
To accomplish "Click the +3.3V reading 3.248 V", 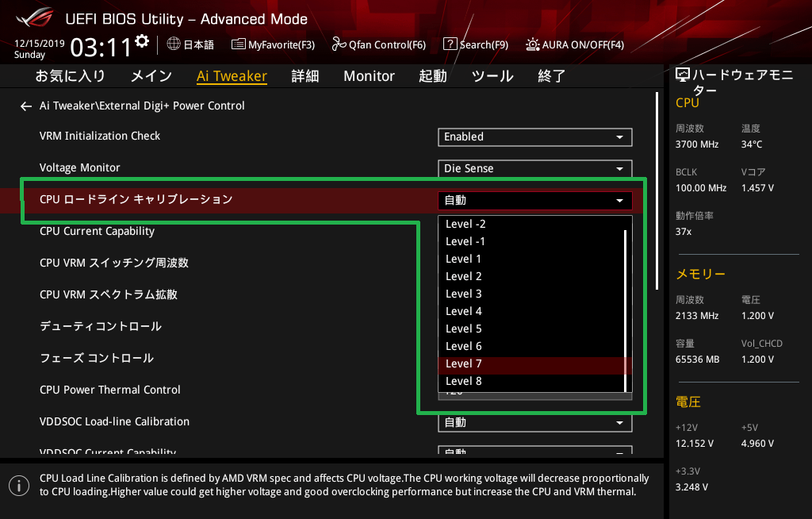I will (x=691, y=486).
